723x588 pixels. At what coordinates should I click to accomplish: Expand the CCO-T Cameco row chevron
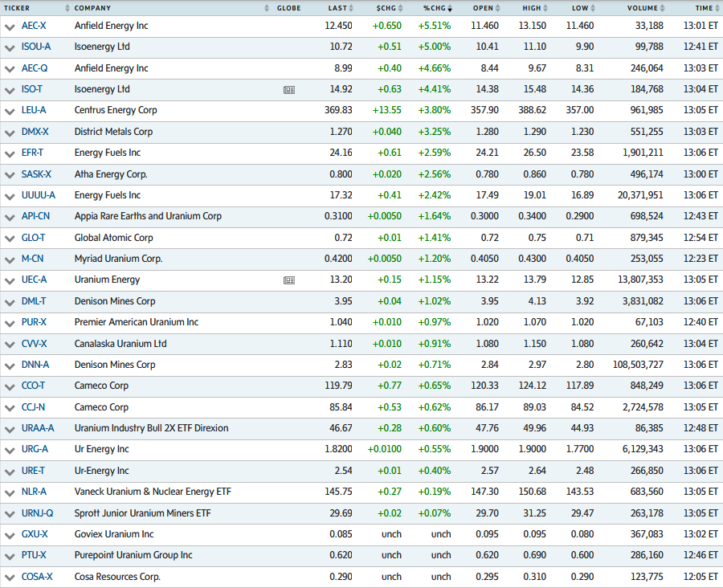click(10, 386)
